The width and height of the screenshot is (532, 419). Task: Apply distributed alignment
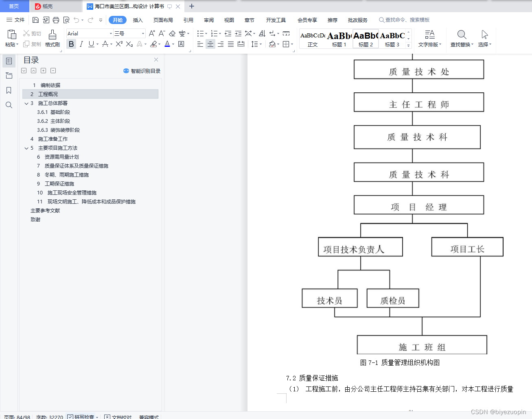[x=241, y=44]
